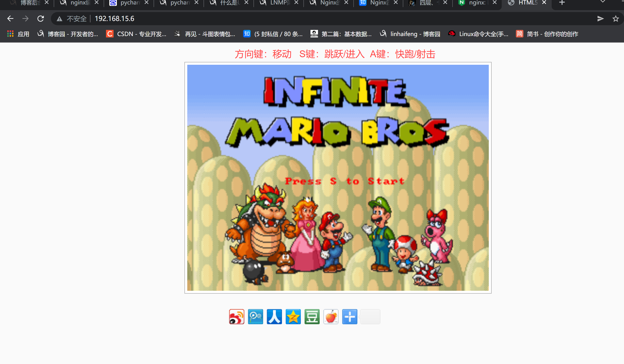Image resolution: width=624 pixels, height=364 pixels.
Task: Close the 什么是U tab
Action: tap(246, 3)
